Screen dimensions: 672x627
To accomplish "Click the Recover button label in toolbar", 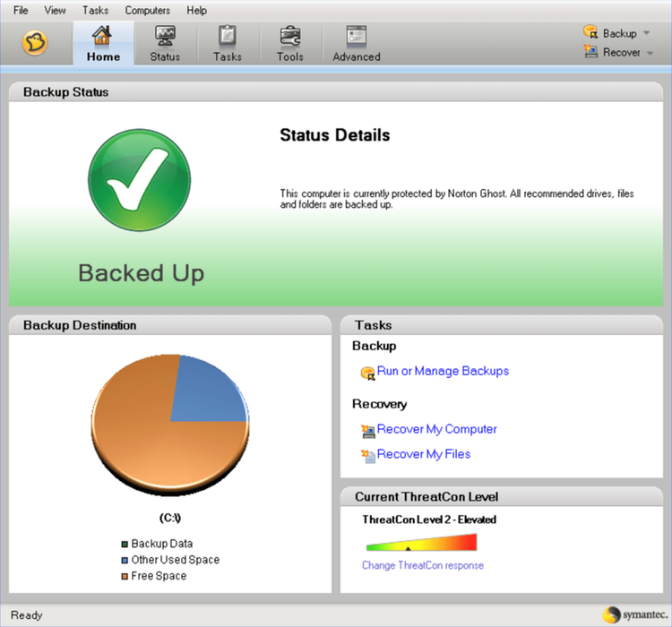I will click(622, 52).
